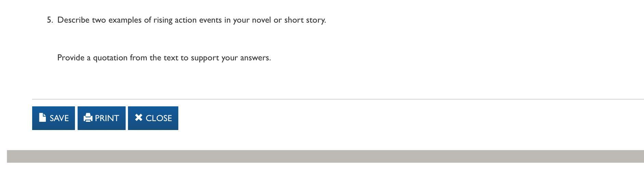Click the document icon on the Save button
Viewport: 644px width, 188px height.
coord(42,118)
